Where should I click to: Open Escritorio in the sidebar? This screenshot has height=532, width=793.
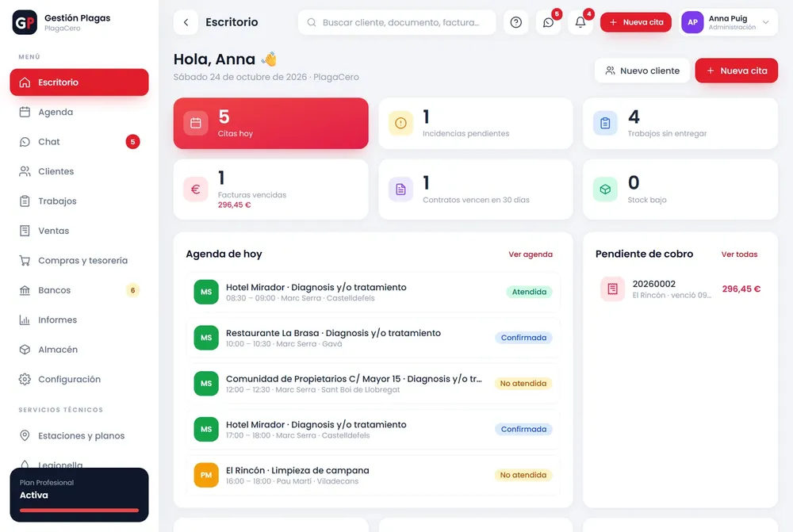(x=79, y=82)
